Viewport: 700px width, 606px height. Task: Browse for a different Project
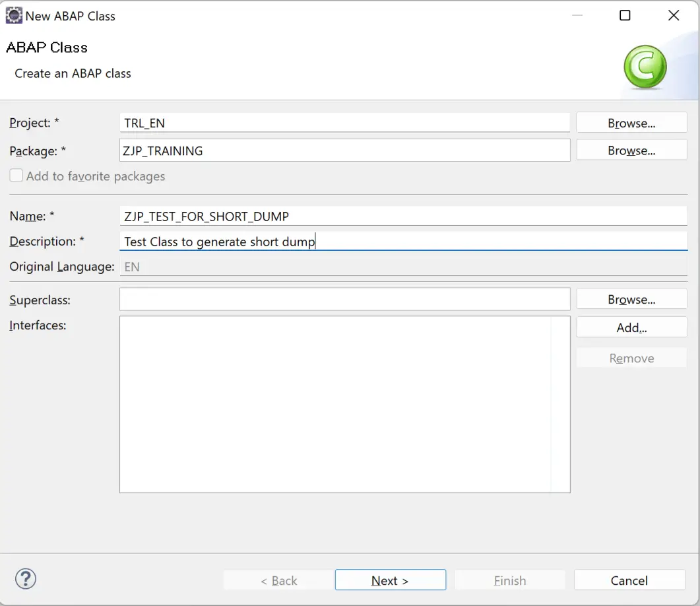pos(631,122)
